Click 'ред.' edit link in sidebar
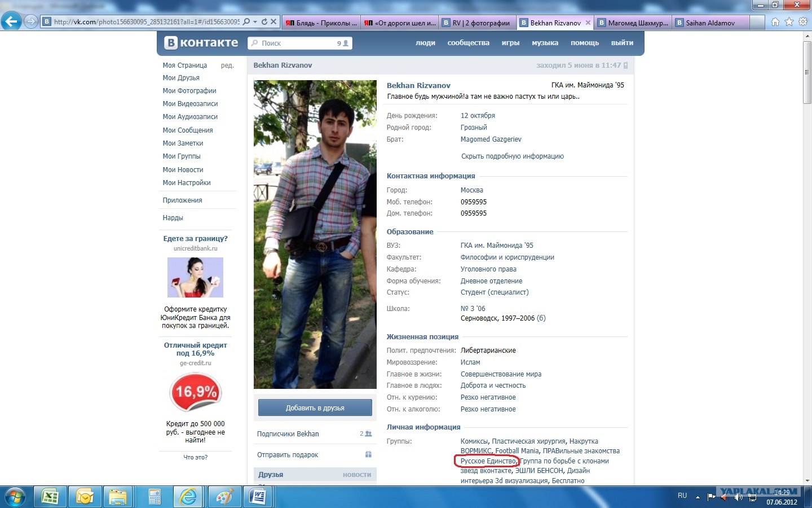This screenshot has height=508, width=812. [227, 65]
